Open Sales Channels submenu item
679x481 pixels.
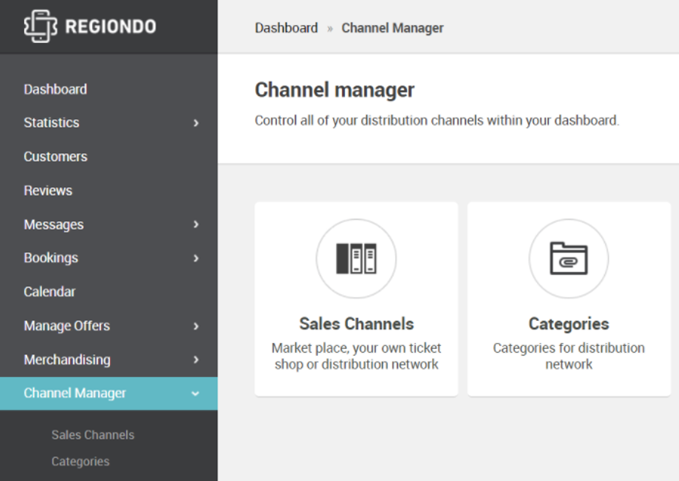pos(93,435)
